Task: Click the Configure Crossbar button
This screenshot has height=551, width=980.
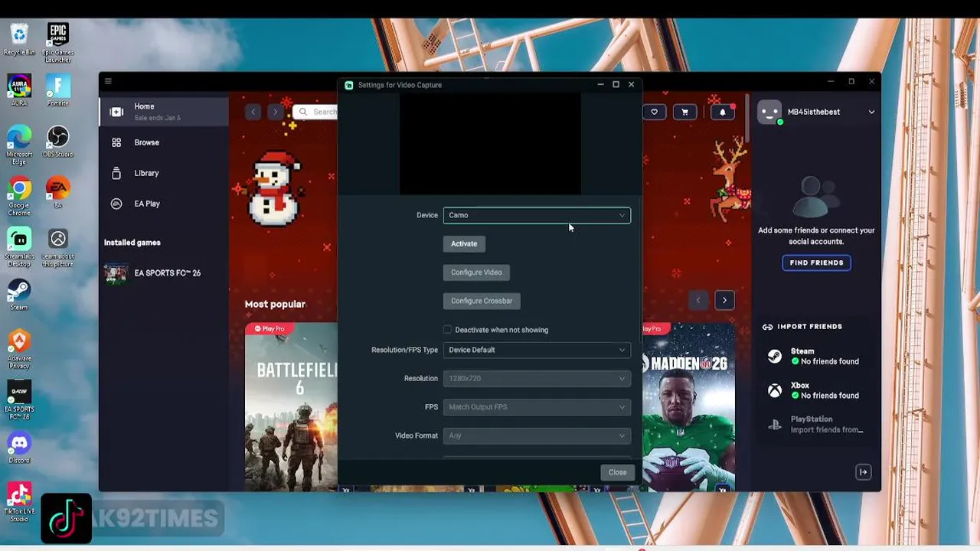Action: click(482, 301)
